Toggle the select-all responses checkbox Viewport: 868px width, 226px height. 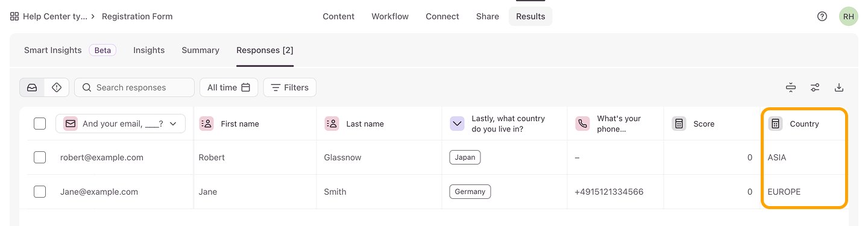pyautogui.click(x=40, y=124)
